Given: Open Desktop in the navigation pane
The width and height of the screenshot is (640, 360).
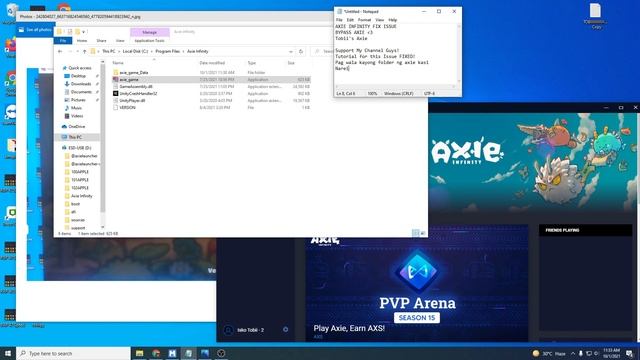Looking at the screenshot, I should [78, 76].
